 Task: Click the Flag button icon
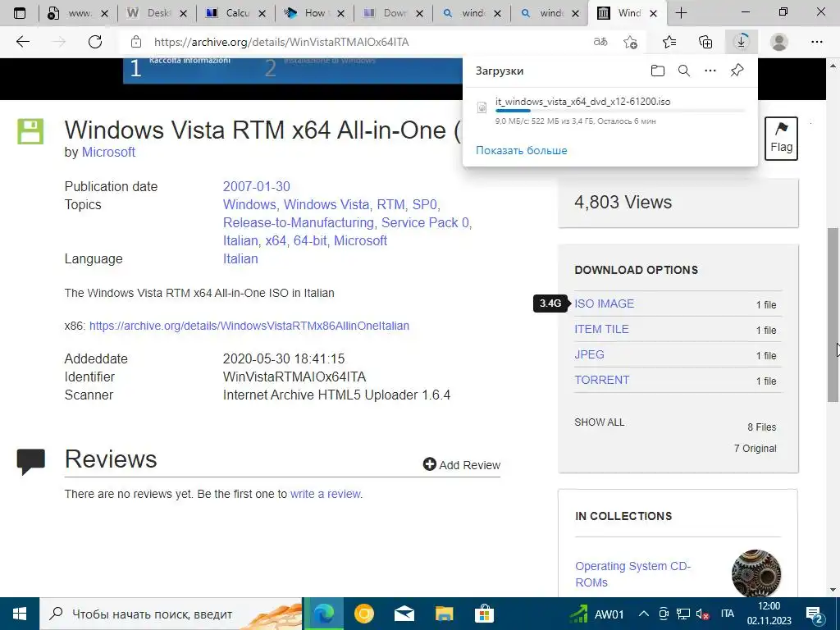(x=781, y=138)
